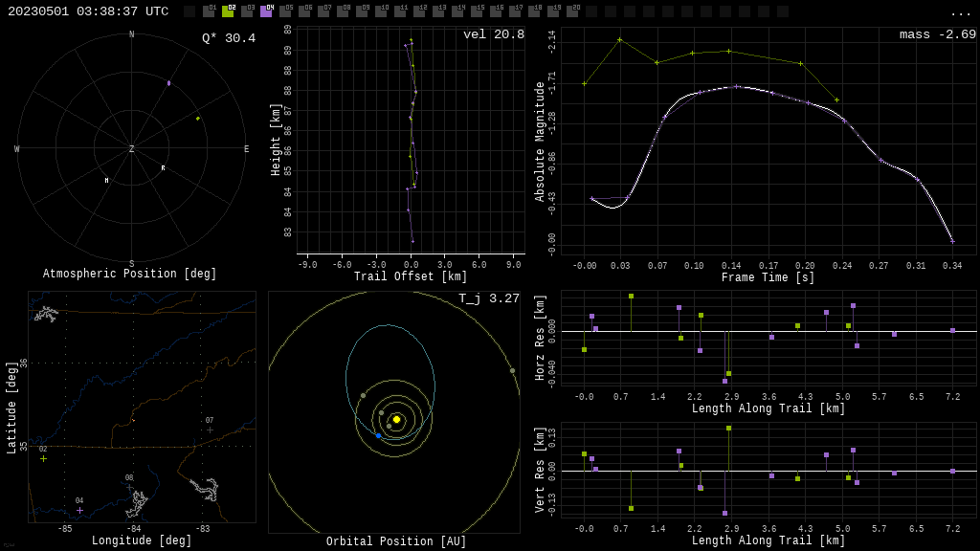Enable the station 10 indicator square
980x551 pixels.
[x=381, y=11]
